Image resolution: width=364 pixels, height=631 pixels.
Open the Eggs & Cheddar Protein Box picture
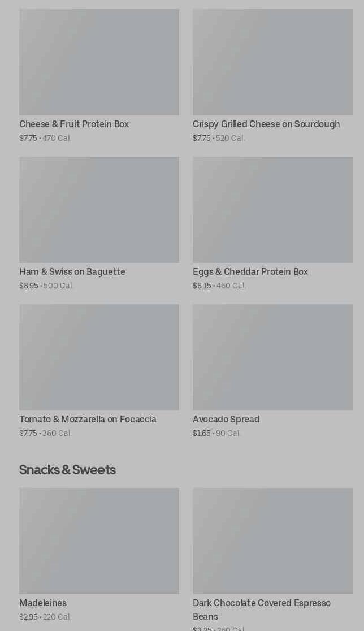pyautogui.click(x=272, y=209)
